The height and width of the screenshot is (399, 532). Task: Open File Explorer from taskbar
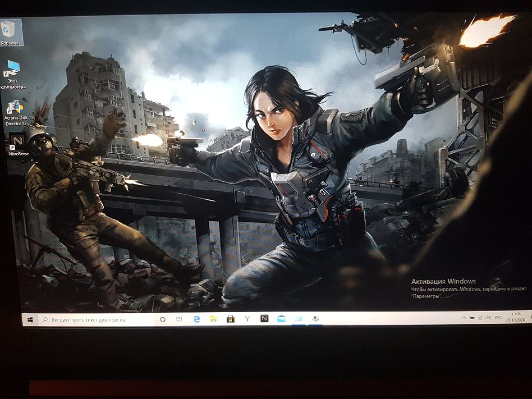point(214,319)
